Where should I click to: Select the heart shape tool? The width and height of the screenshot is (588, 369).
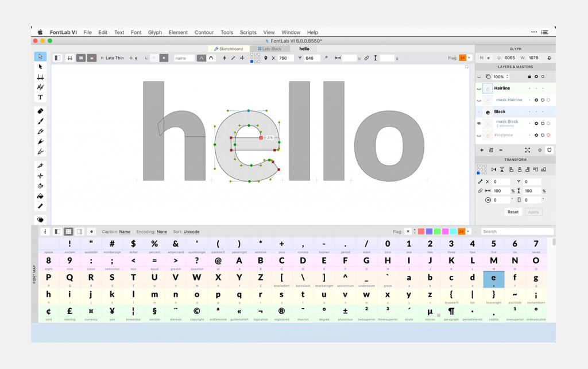pyautogui.click(x=40, y=220)
